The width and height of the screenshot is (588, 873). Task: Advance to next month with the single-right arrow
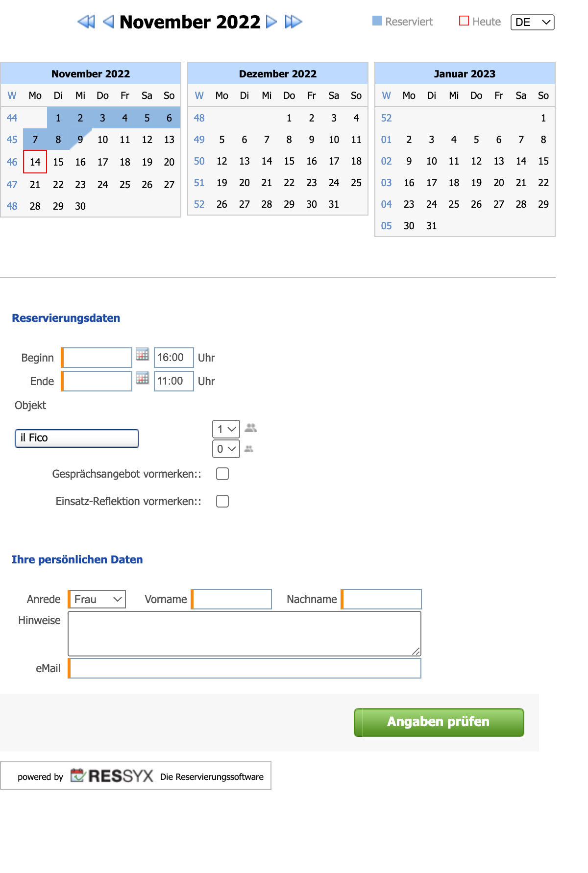(271, 22)
